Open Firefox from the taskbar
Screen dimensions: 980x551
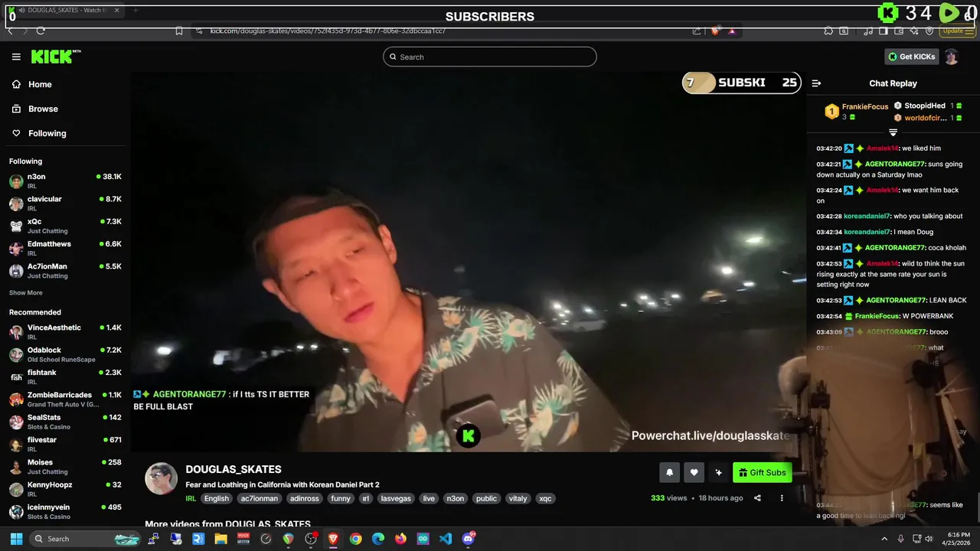click(400, 539)
